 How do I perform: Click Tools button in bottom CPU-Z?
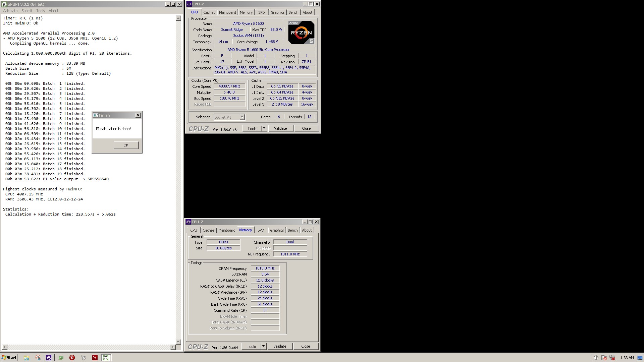point(251,346)
